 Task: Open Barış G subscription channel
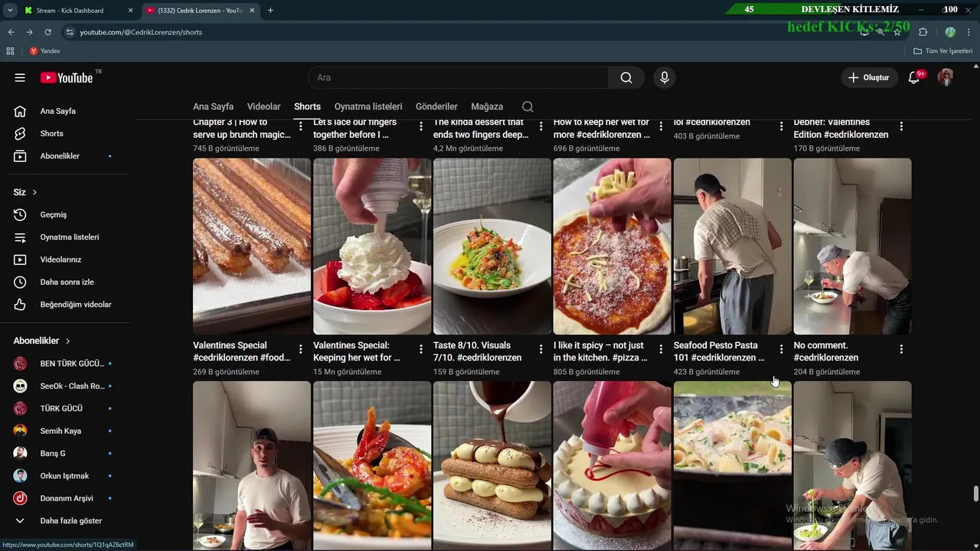click(x=65, y=453)
